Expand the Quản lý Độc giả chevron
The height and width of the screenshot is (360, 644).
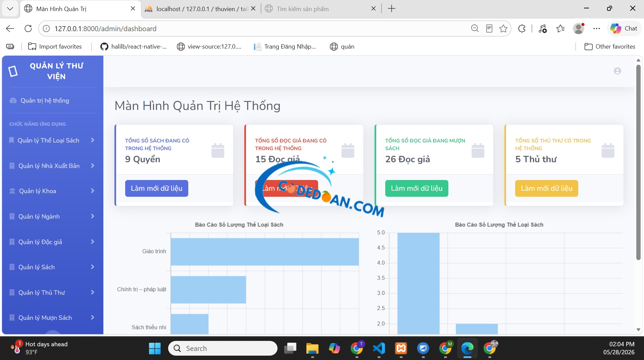click(93, 242)
